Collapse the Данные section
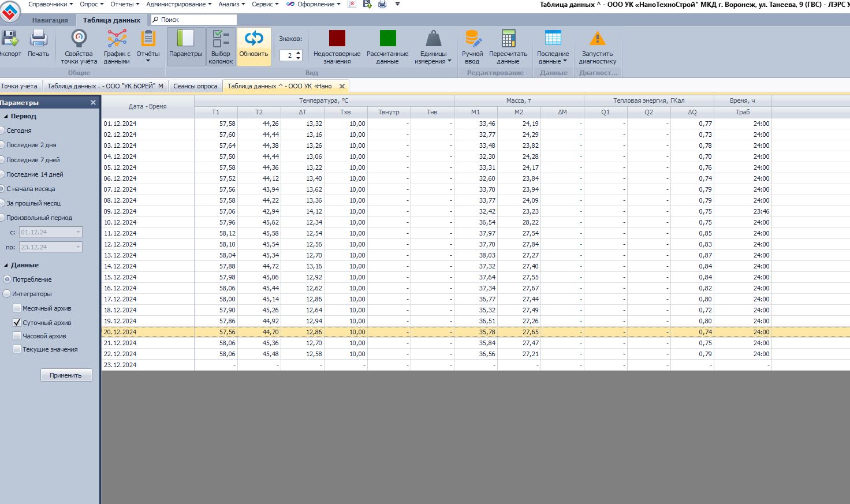 [6, 265]
